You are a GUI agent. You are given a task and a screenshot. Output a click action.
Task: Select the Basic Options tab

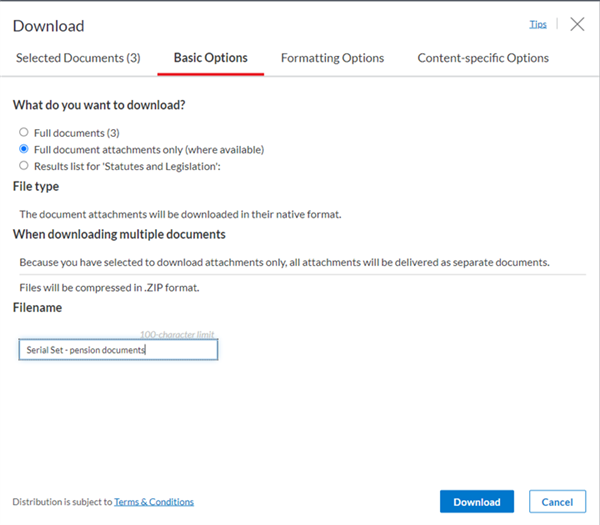[x=210, y=58]
